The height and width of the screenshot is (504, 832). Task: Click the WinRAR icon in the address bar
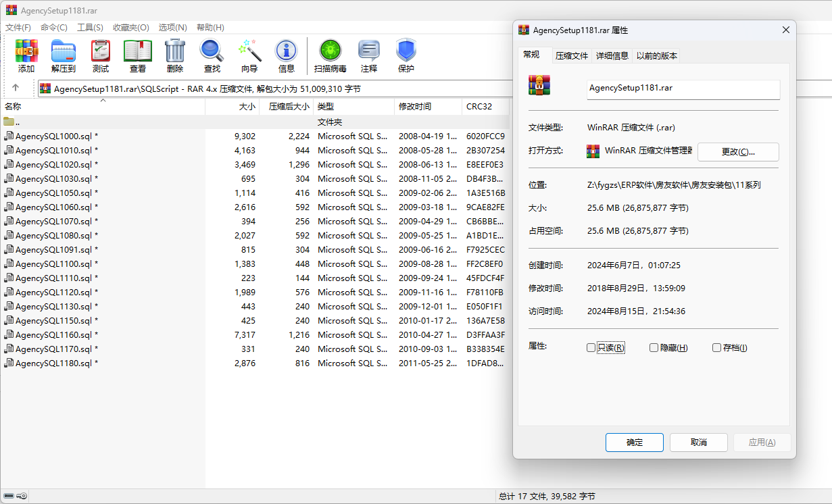(x=45, y=89)
